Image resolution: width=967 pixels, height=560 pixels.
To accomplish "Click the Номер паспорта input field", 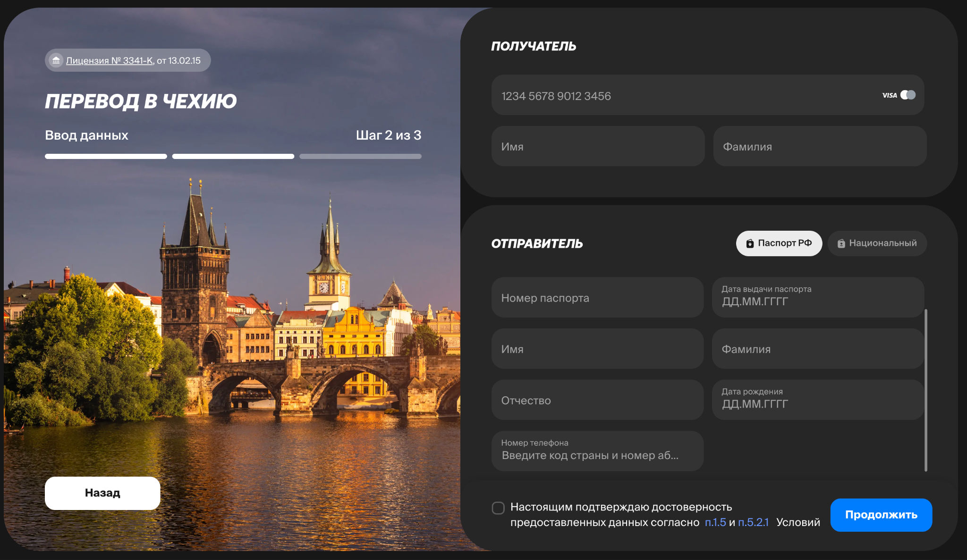I will pyautogui.click(x=597, y=298).
